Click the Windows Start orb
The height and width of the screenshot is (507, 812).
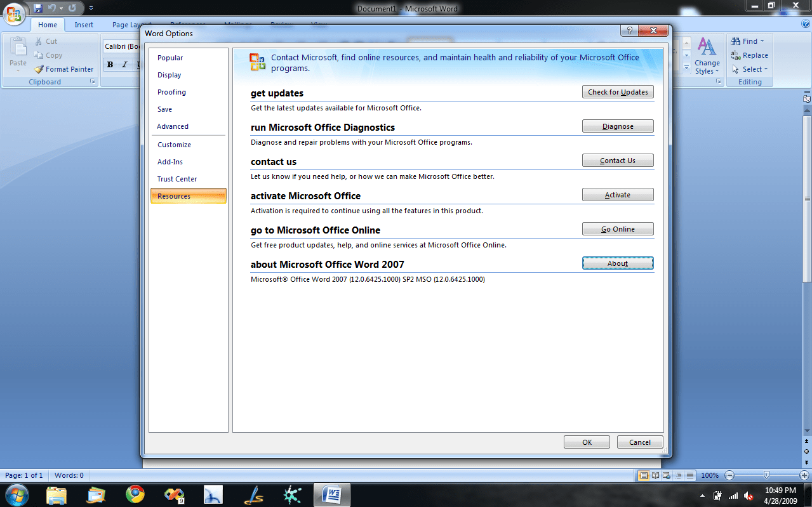[x=16, y=495]
